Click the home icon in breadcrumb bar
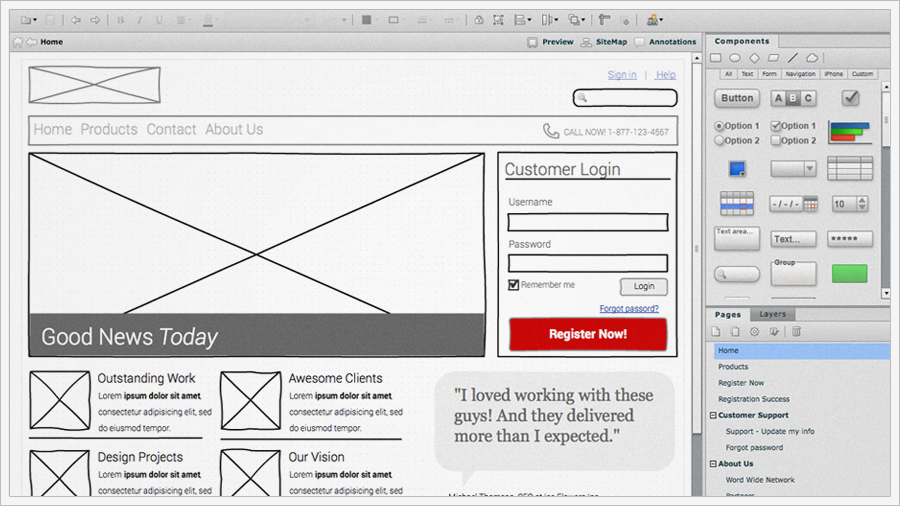 18,42
